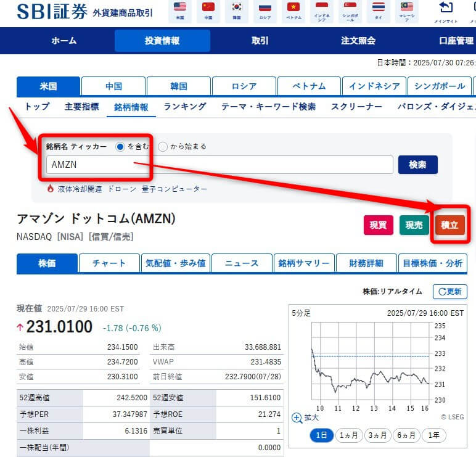Select the から始まる radio button
Viewport: 476px width, 457px height.
163,147
